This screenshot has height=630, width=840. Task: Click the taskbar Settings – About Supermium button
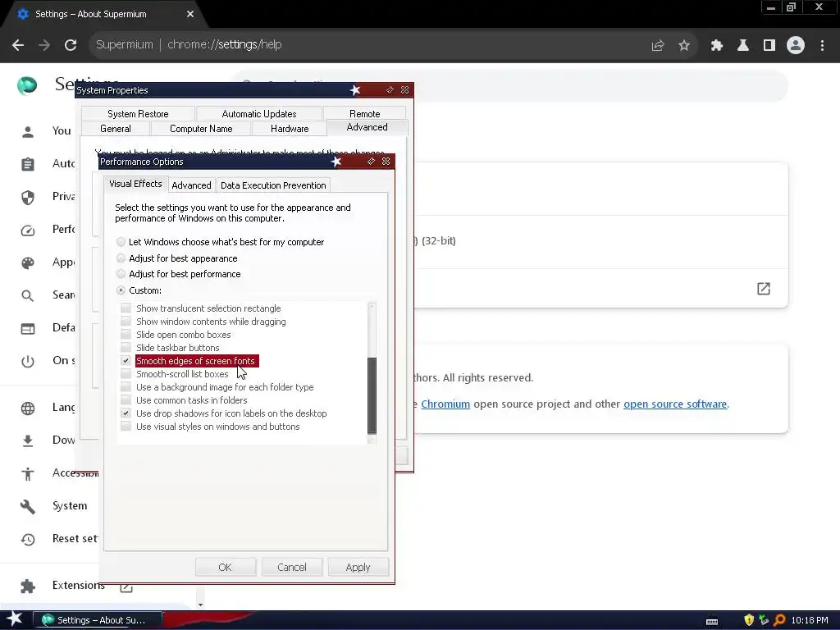(x=98, y=620)
